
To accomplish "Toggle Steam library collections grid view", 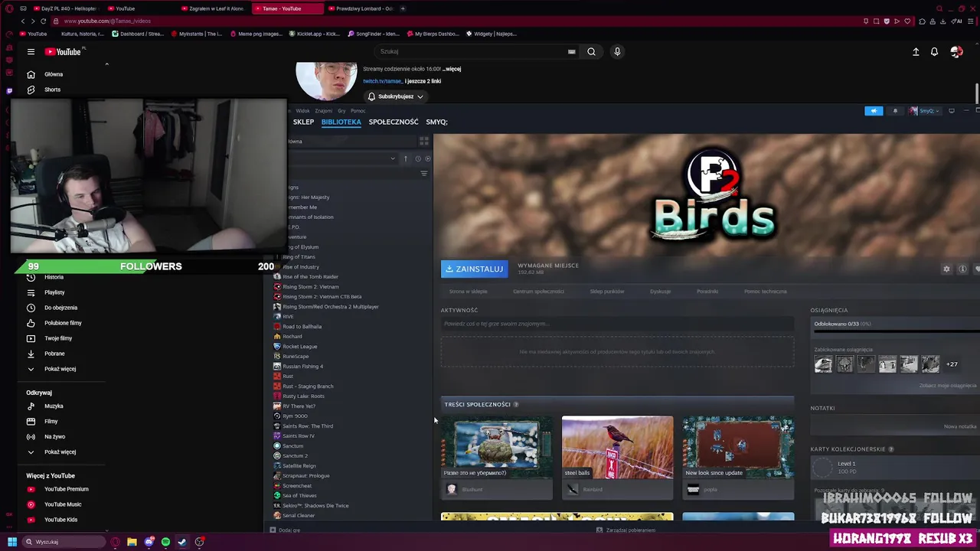I will coord(423,142).
